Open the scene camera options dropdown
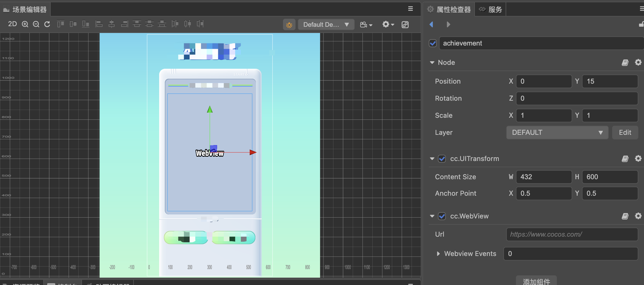The width and height of the screenshot is (644, 285). [366, 25]
